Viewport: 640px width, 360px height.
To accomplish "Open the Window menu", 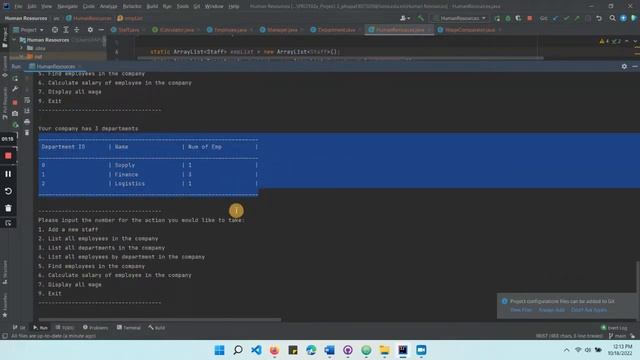I will pyautogui.click(x=214, y=6).
